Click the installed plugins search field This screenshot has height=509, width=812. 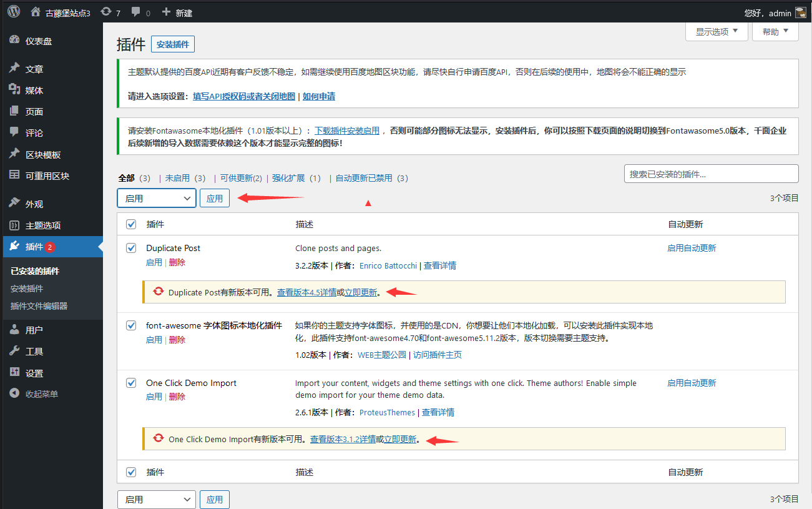[x=711, y=173]
